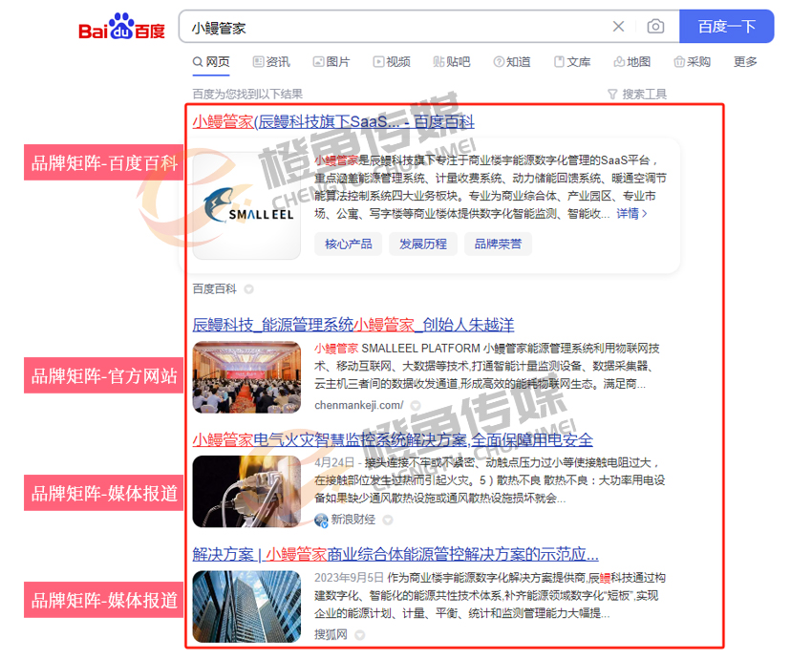Click the Baidu logo
This screenshot has height=659, width=812.
tap(121, 27)
